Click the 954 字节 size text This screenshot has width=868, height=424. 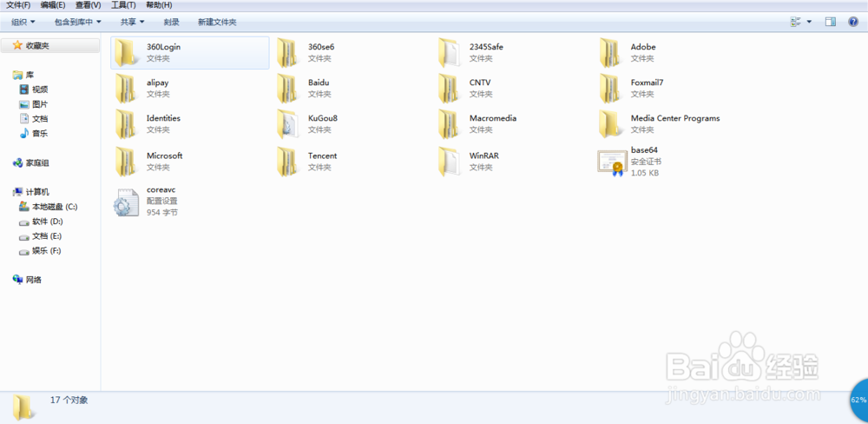[x=162, y=212]
